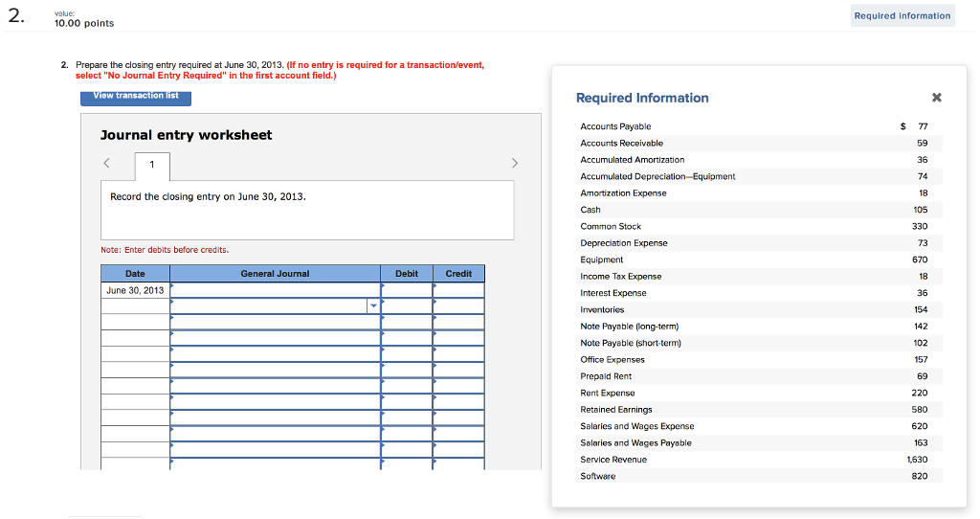Click the Accounts Receivable row

(759, 144)
